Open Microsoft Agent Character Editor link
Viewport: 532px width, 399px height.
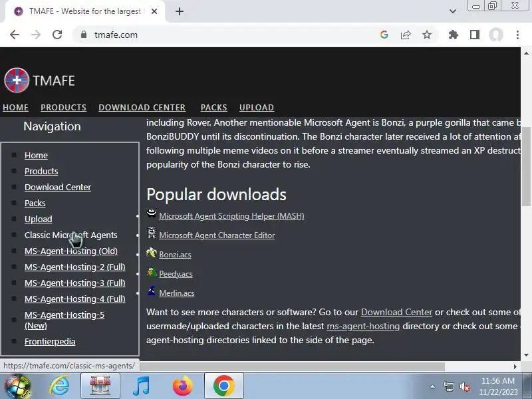point(217,235)
